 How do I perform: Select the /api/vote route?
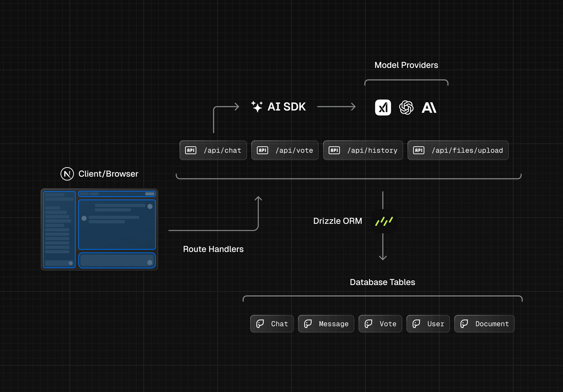coord(285,150)
